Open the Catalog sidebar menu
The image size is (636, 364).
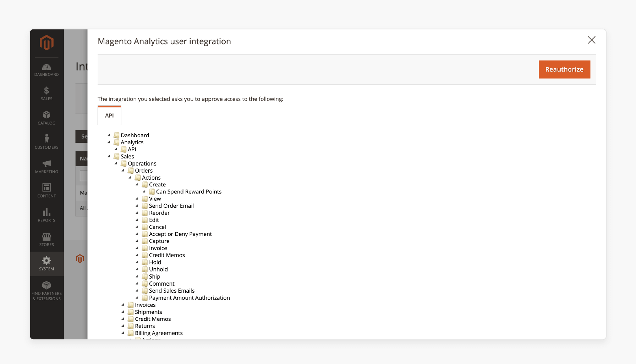[x=46, y=118]
